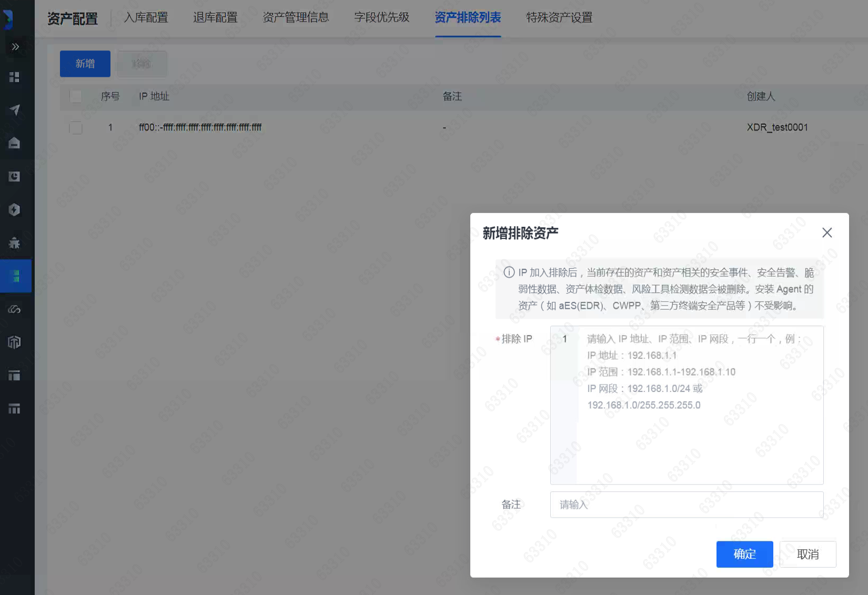Toggle the select-all checkbox in table header
Viewport: 868px width, 595px height.
(x=76, y=96)
